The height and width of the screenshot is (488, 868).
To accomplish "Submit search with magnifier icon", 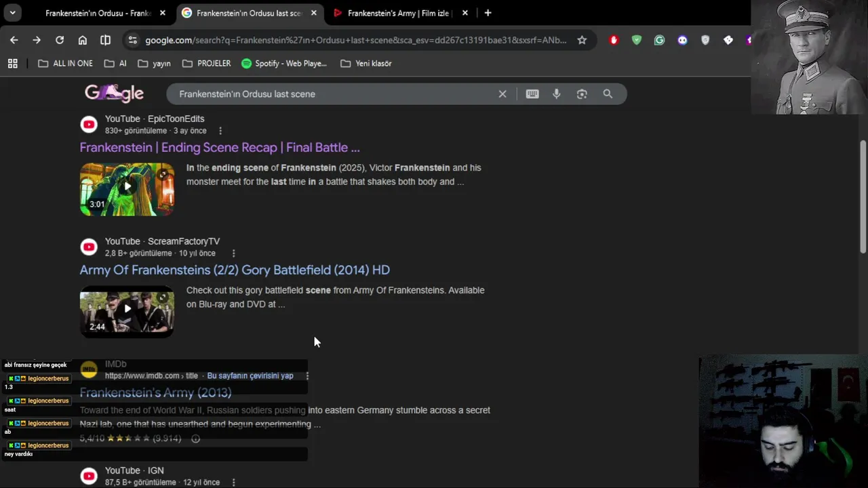I will tap(608, 94).
